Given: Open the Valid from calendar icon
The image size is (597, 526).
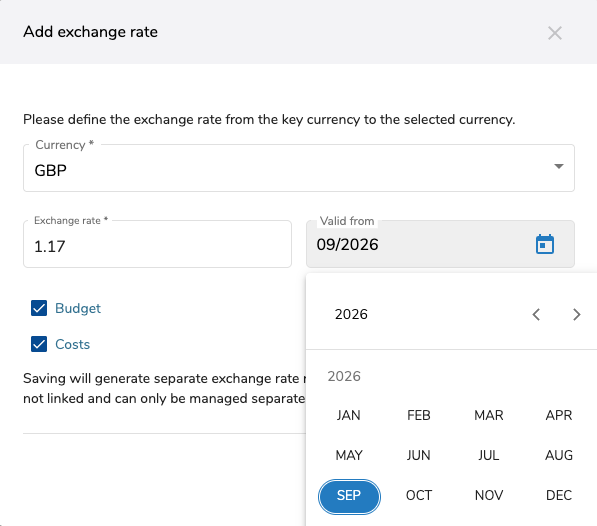Looking at the screenshot, I should [x=545, y=244].
